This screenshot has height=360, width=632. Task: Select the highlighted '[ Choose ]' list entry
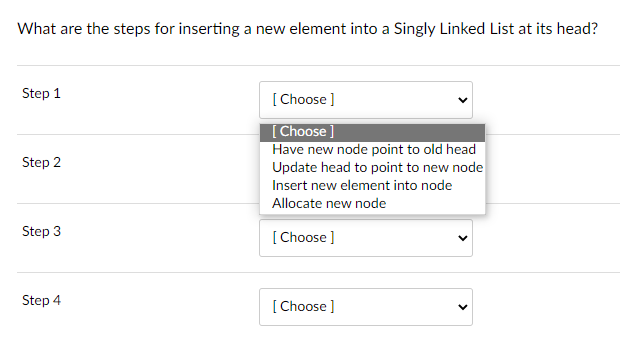[372, 132]
